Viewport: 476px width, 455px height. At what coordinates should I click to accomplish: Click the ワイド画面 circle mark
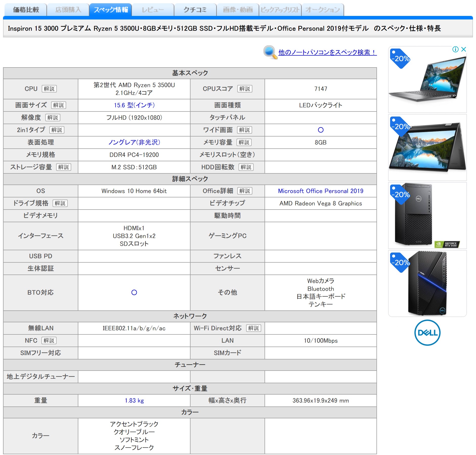point(321,130)
